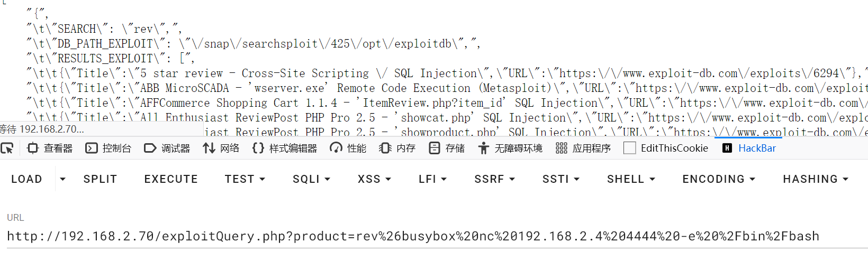Open the Console (控制台) panel icon
The width and height of the screenshot is (868, 261).
tap(92, 148)
